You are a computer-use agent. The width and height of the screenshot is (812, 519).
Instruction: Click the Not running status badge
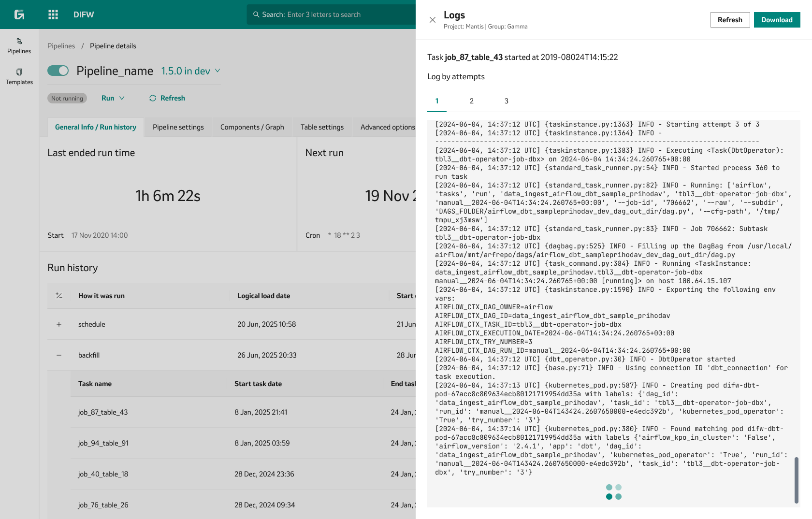point(67,98)
